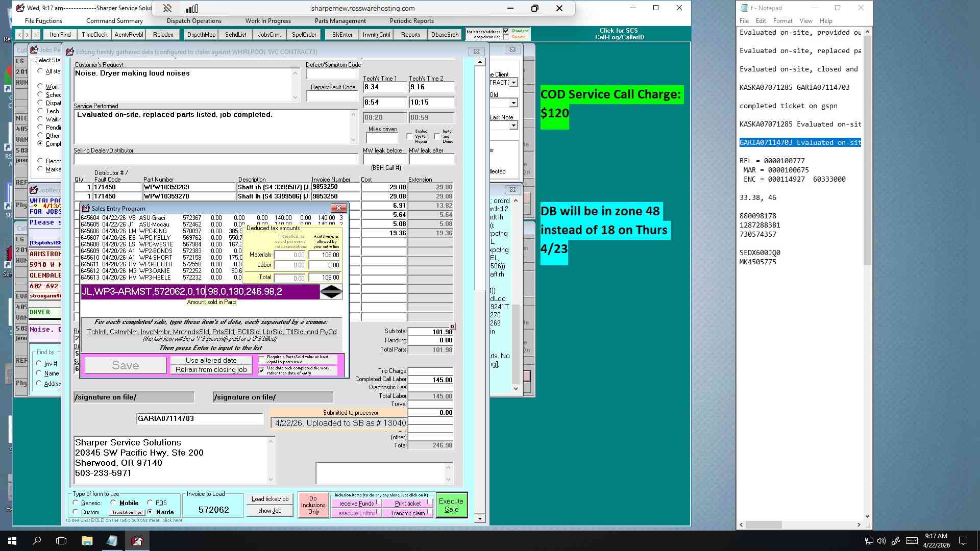Uncheck Use date tech completed the work
This screenshot has height=551, width=980.
[x=262, y=370]
